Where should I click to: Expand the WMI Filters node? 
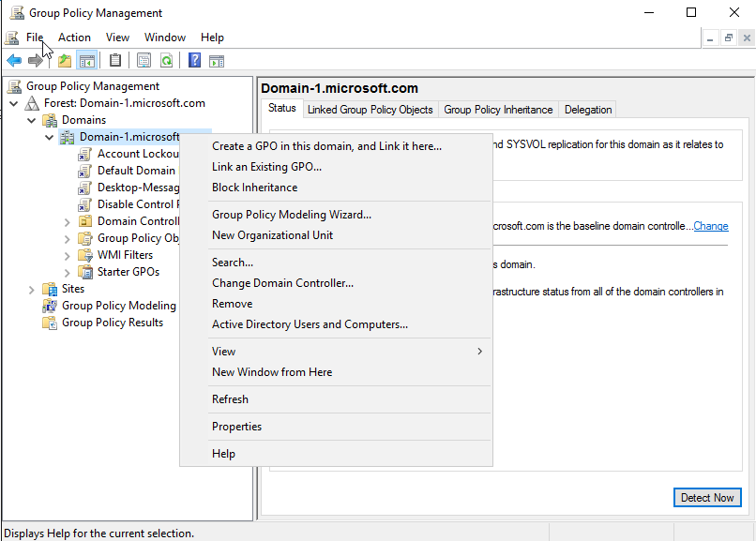pos(67,256)
